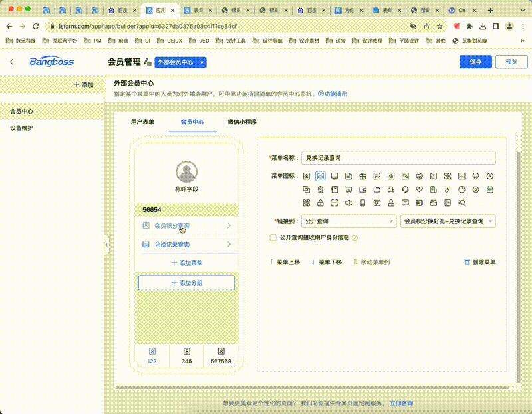Select 设备维护 in the left sidebar
Screen dimensions: 532x414
[22, 128]
